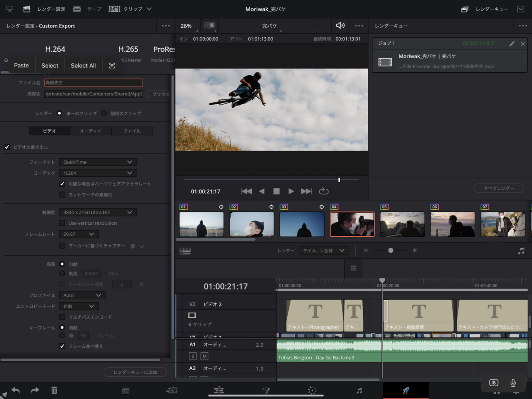Open the Format dropdown showing QuickTime
Screen dimensions: 532x399
(x=98, y=162)
